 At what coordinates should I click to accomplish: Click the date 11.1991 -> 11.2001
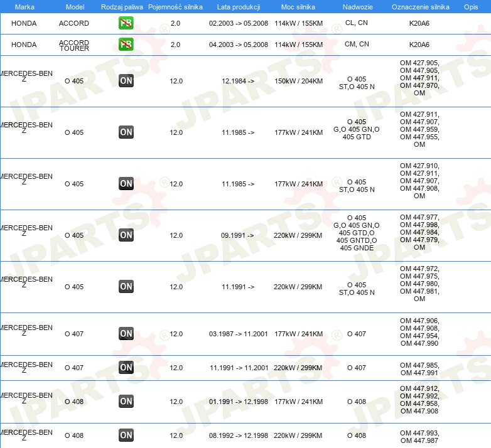(239, 368)
